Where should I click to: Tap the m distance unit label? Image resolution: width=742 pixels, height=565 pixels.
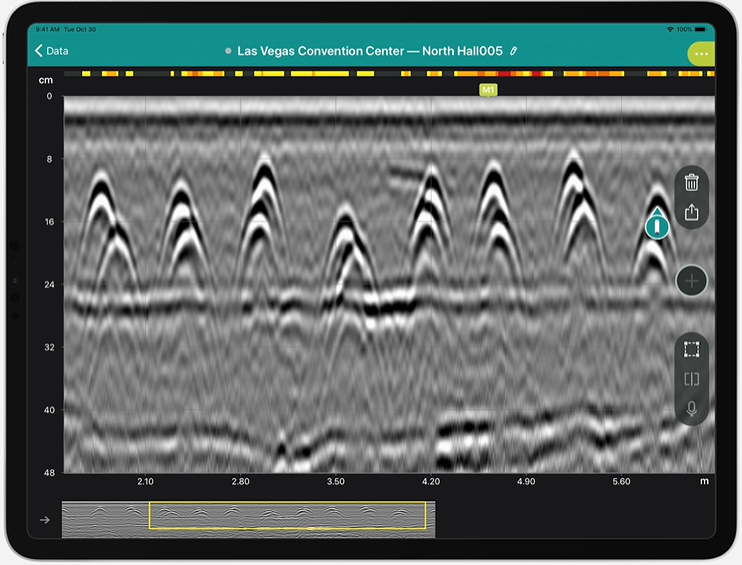(704, 481)
